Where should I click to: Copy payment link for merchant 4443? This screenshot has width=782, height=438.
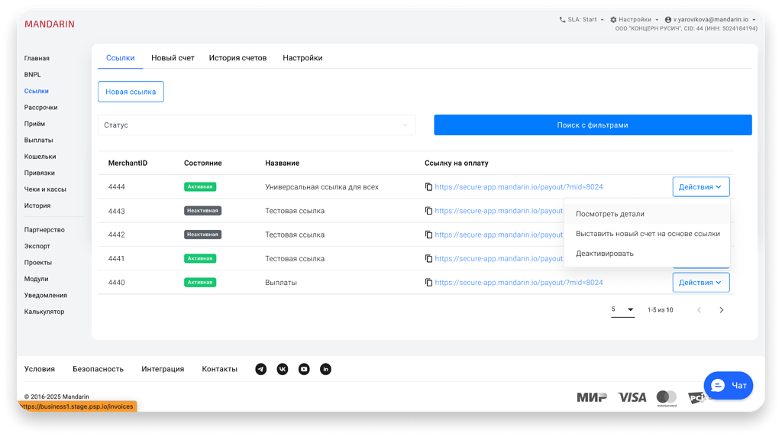428,211
